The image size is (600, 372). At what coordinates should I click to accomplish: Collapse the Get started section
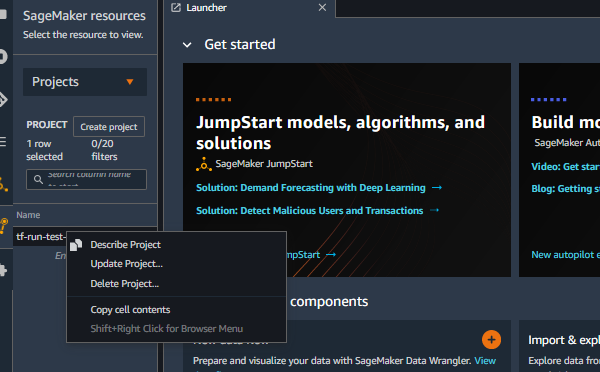pos(187,45)
